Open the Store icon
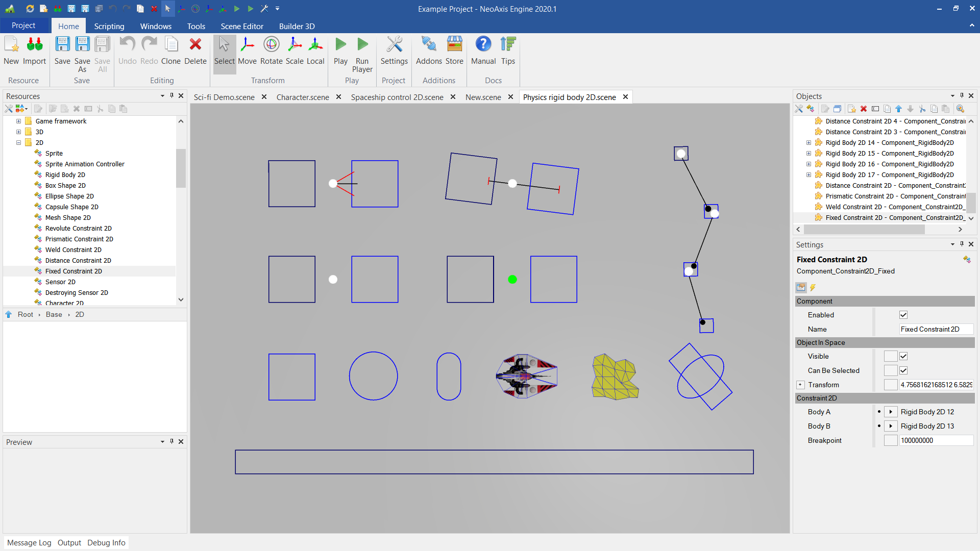 (x=454, y=51)
